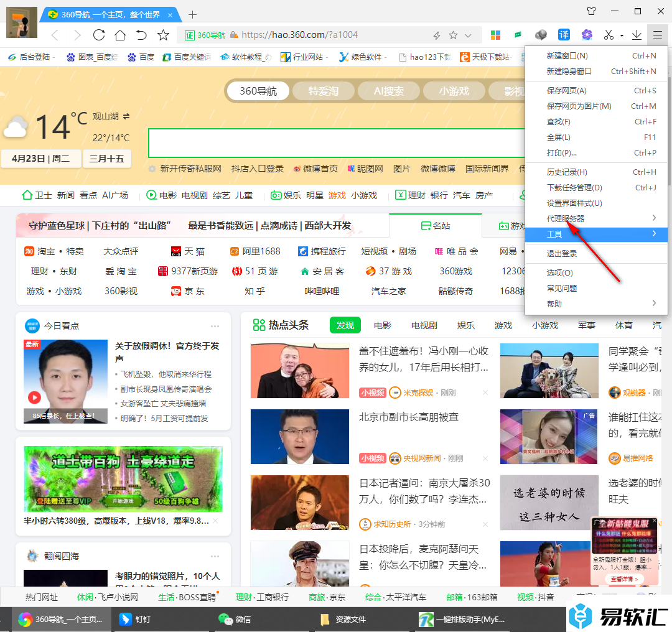This screenshot has width=672, height=632.
Task: Open the hamburger main menu
Action: [x=658, y=35]
